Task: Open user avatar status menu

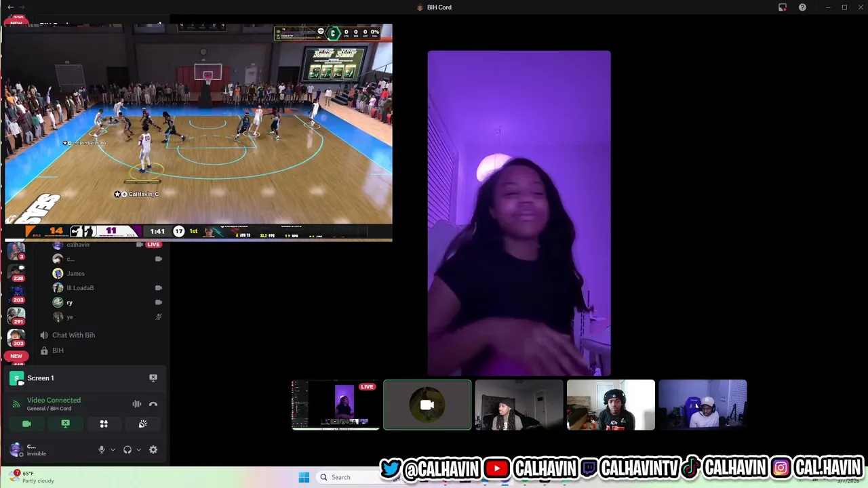Action: [x=16, y=449]
